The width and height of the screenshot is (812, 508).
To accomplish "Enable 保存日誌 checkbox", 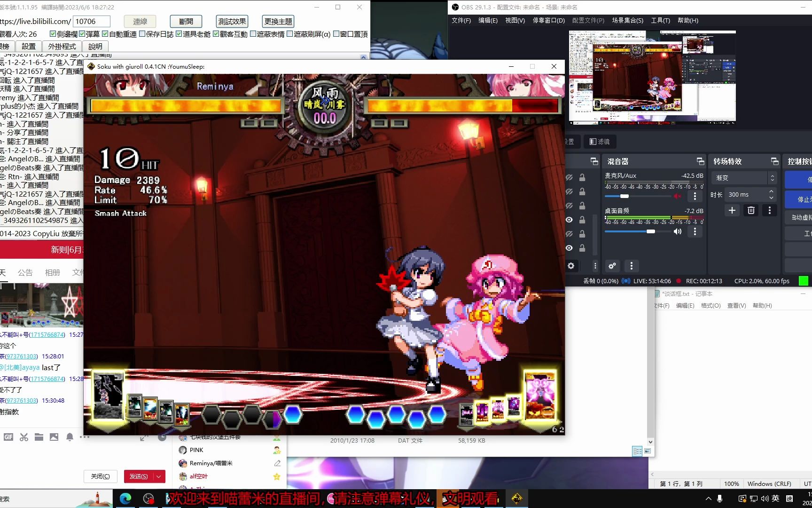I will click(x=142, y=34).
